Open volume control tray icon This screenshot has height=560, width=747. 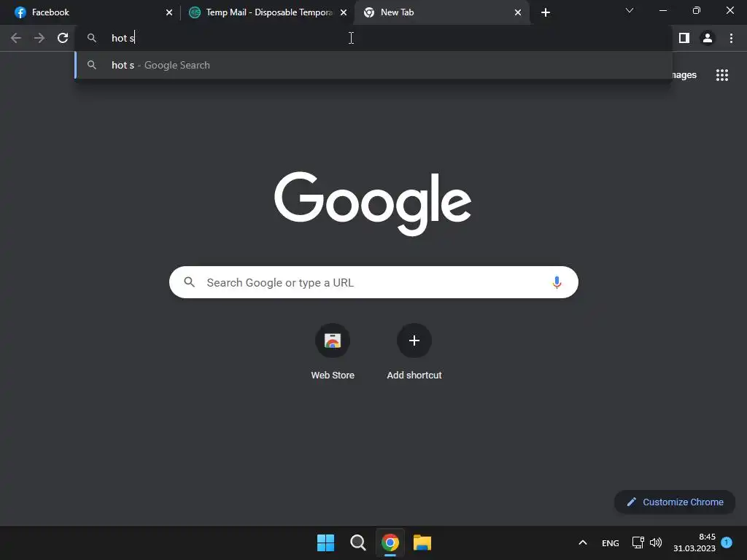656,542
